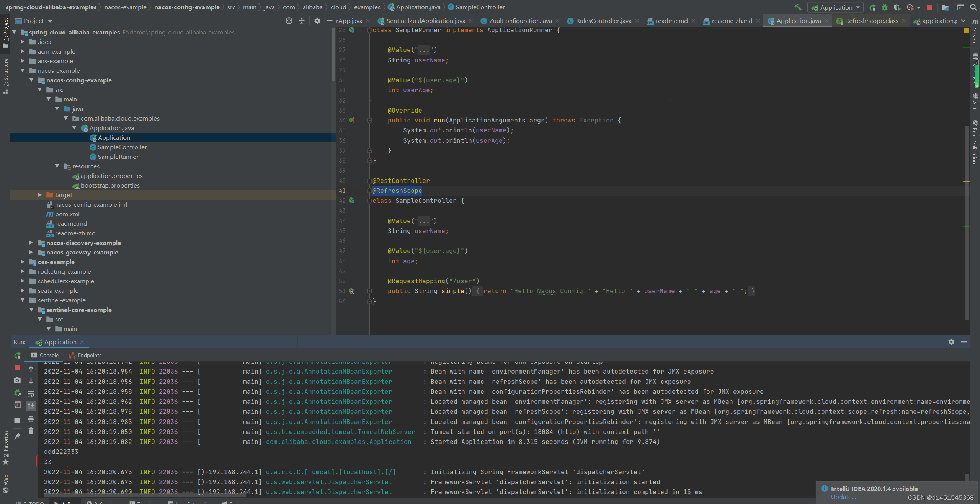The height and width of the screenshot is (504, 980).
Task: Click the Settings gear icon in Project panel
Action: pos(316,21)
